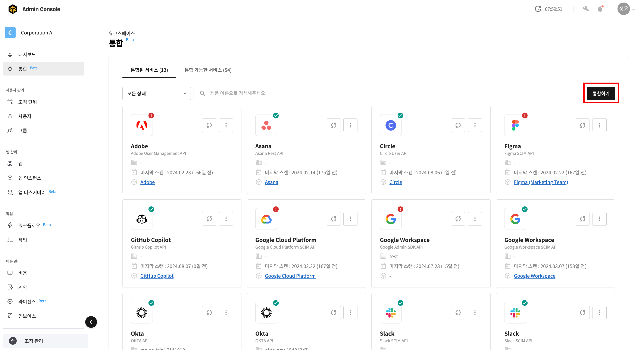Collapse the sidebar with the arrow button

(x=91, y=322)
